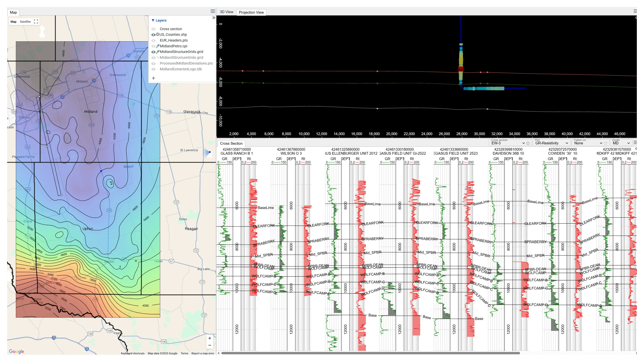The image size is (644, 362).
Task: Open the Projection View panel hamburger menu
Action: (635, 11)
